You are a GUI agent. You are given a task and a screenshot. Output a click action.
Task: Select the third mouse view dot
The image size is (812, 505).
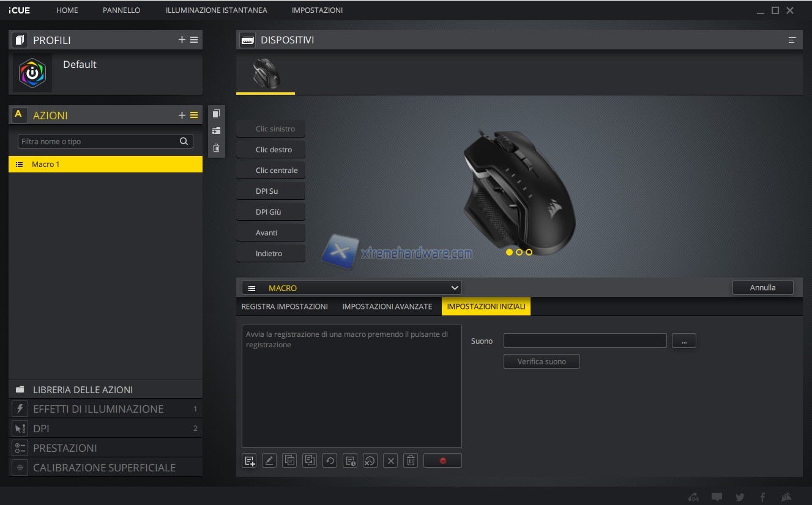click(529, 252)
